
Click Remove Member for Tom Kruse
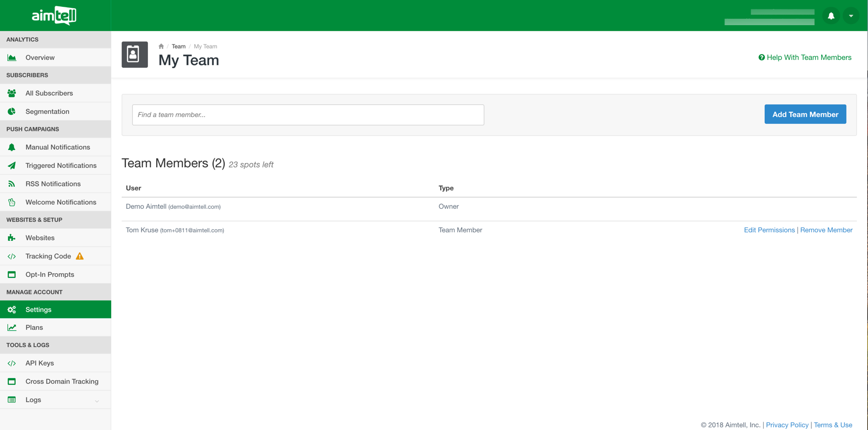[x=826, y=230]
